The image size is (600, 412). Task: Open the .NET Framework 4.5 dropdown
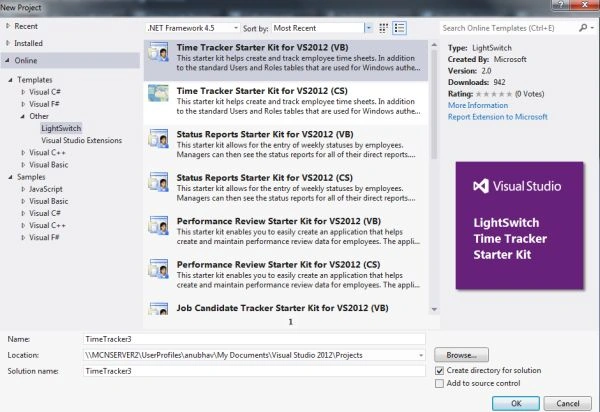(193, 28)
